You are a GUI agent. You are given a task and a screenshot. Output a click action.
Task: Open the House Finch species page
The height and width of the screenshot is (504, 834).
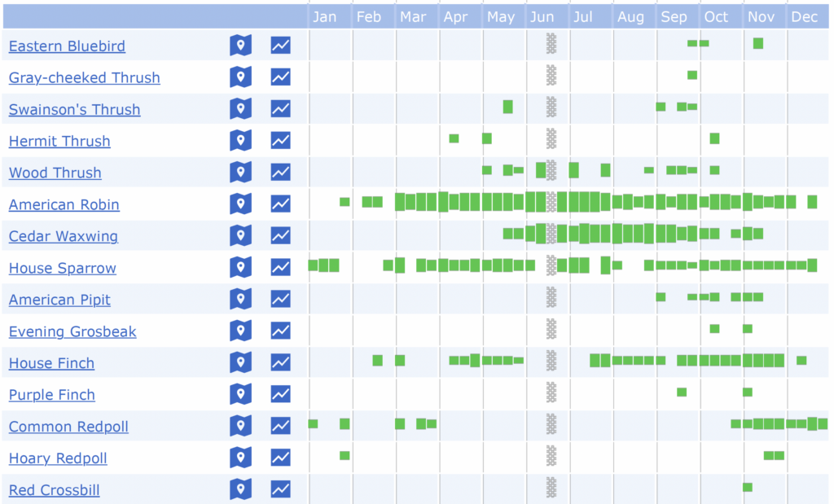tap(51, 362)
